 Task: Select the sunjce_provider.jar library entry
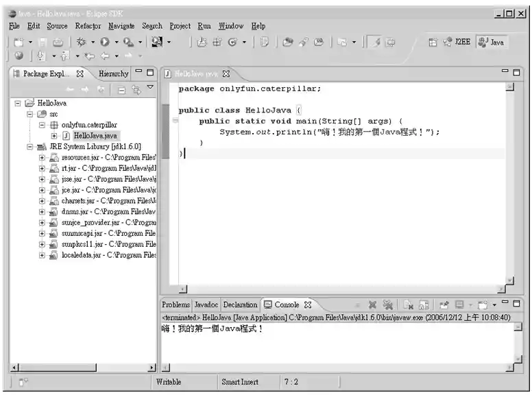[x=108, y=223]
